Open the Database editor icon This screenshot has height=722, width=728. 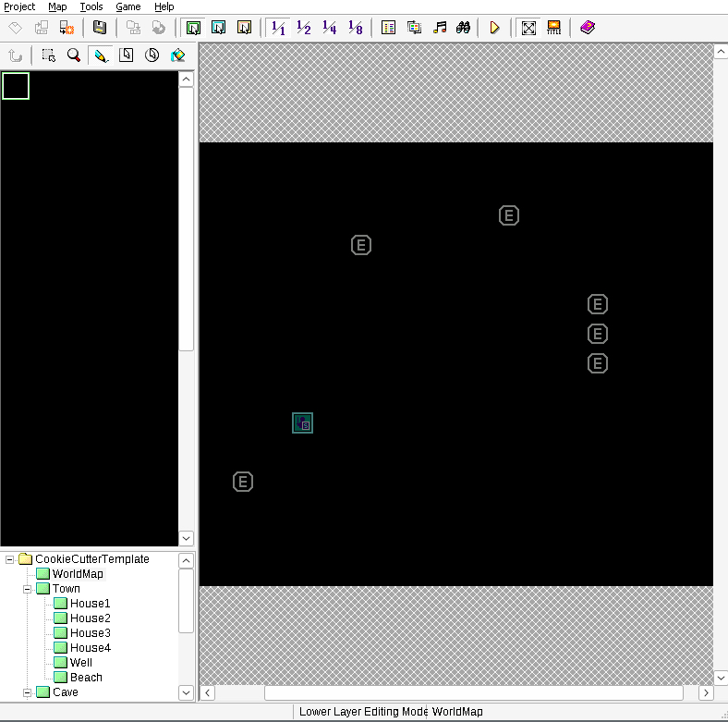(389, 28)
